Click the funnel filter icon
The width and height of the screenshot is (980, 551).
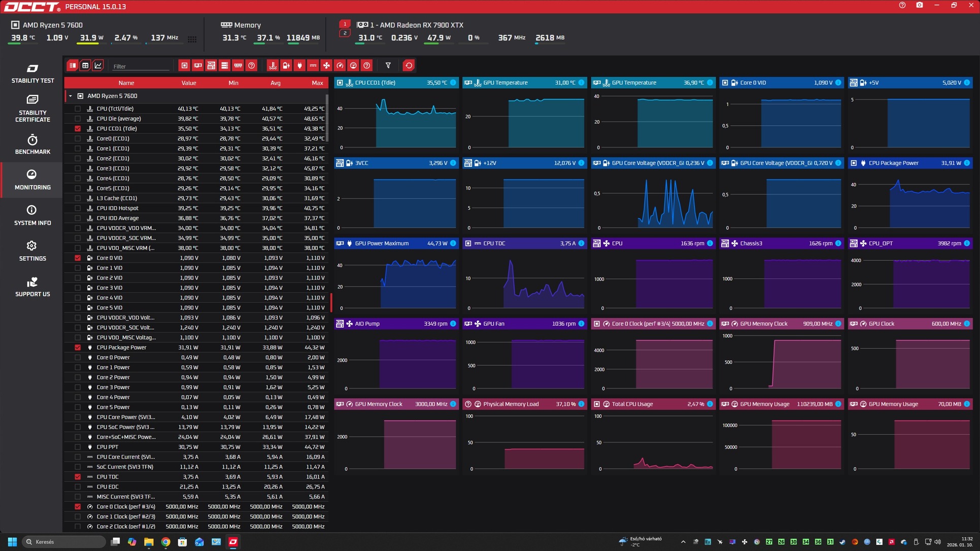(x=388, y=65)
